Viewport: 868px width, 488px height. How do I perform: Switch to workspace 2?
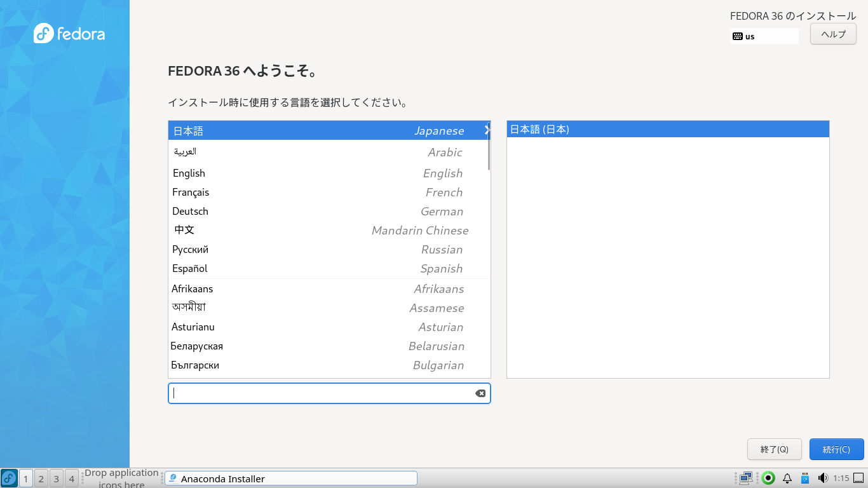41,478
